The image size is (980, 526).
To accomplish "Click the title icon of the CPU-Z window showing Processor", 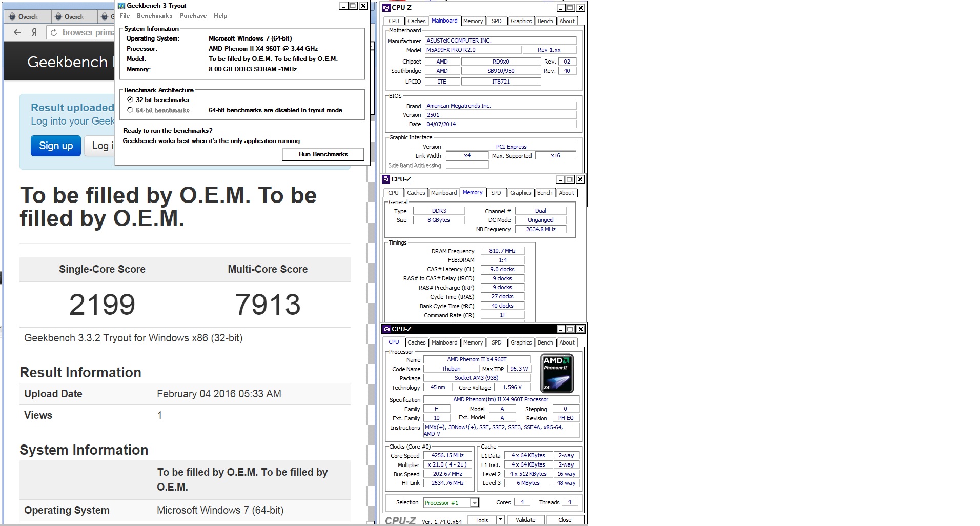I will pos(386,329).
